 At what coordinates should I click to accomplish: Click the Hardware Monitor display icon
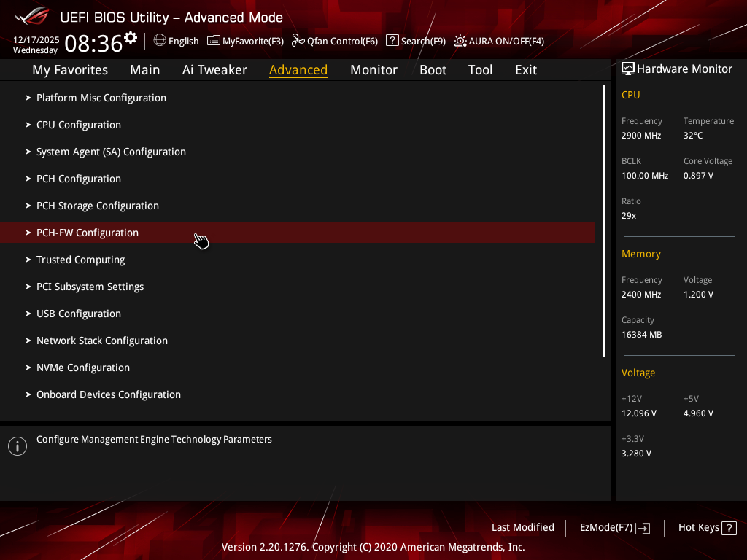627,69
